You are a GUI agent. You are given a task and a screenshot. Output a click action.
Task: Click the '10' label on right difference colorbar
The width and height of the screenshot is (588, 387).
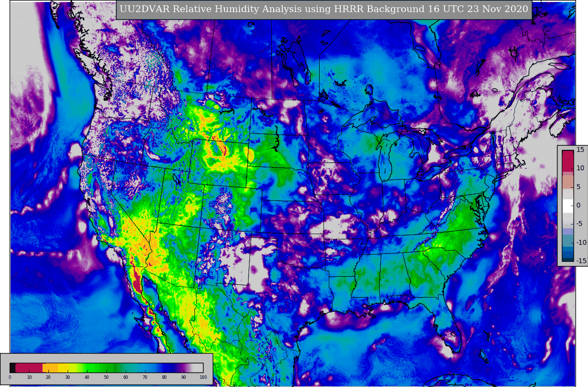[580, 168]
